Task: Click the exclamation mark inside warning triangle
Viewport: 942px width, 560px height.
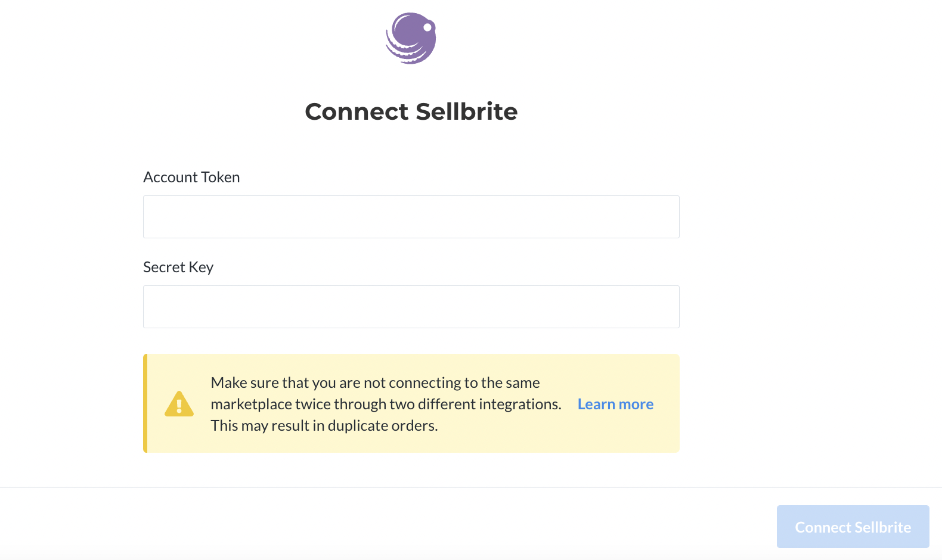Action: click(179, 406)
